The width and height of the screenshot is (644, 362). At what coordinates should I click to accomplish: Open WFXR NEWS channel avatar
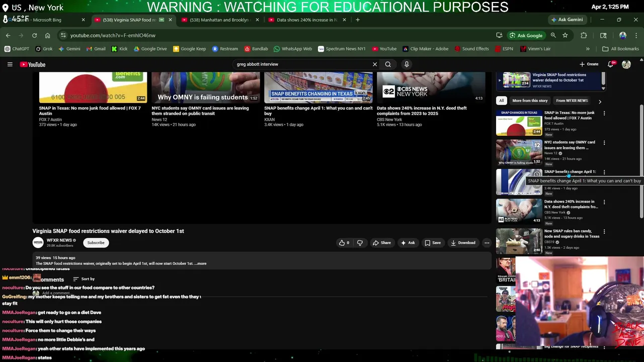click(x=38, y=243)
